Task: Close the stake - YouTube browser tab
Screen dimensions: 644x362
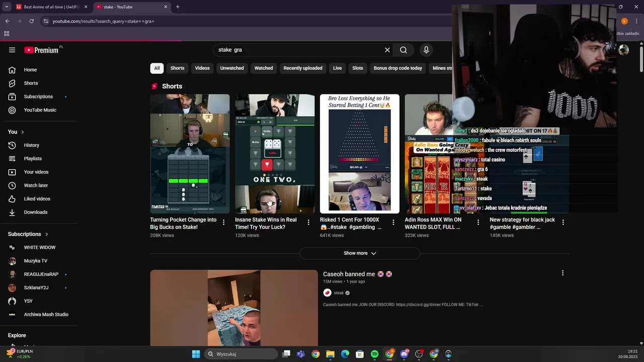Action: point(166,7)
